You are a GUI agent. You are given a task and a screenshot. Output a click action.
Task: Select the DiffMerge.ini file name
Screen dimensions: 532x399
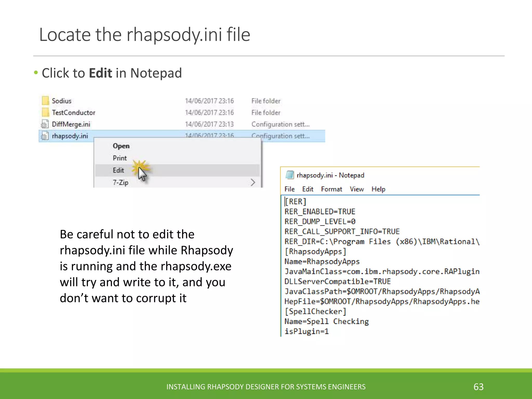(71, 124)
